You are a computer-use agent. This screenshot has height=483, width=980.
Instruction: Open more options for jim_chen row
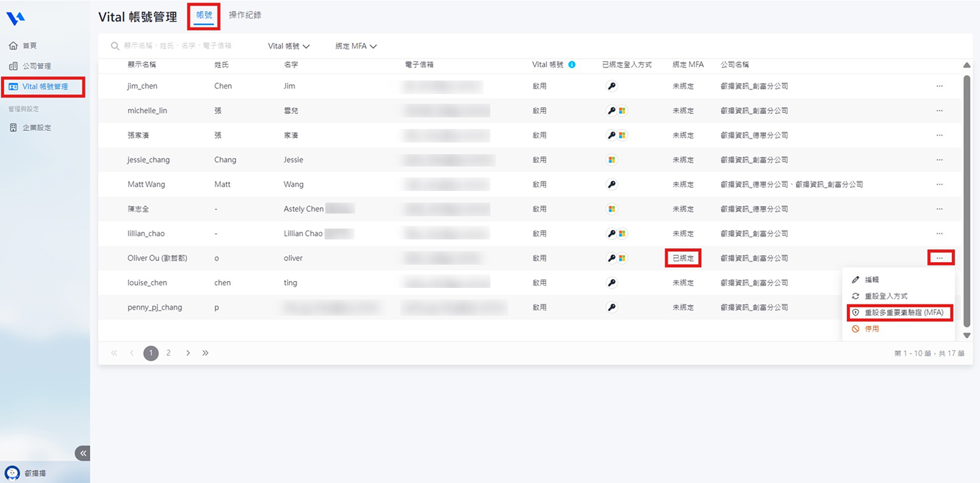pyautogui.click(x=939, y=86)
